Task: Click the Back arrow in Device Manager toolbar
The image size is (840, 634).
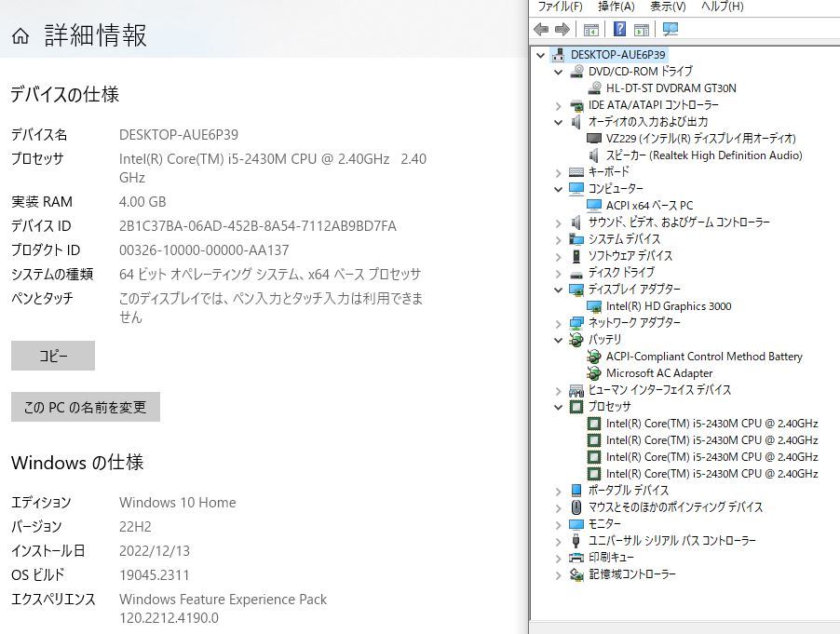Action: click(x=541, y=29)
